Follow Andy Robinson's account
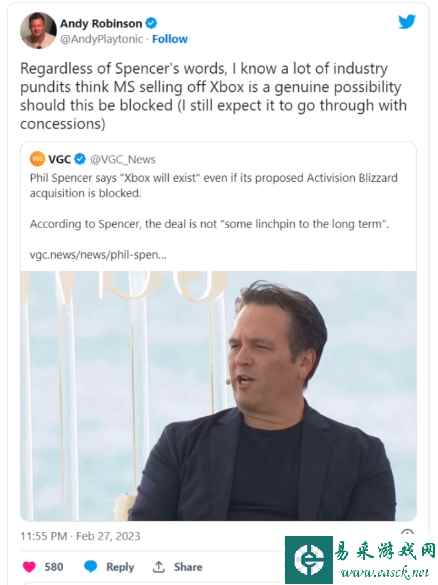438x585 pixels. [170, 39]
